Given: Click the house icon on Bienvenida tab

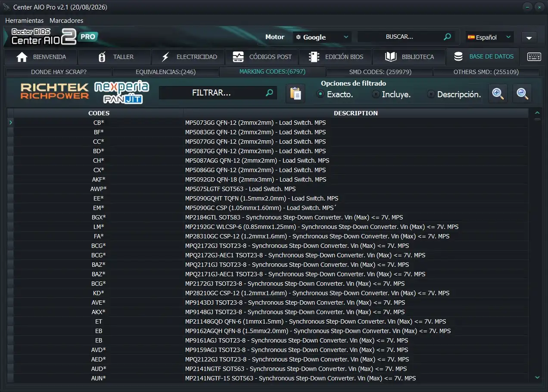Looking at the screenshot, I should 22,57.
